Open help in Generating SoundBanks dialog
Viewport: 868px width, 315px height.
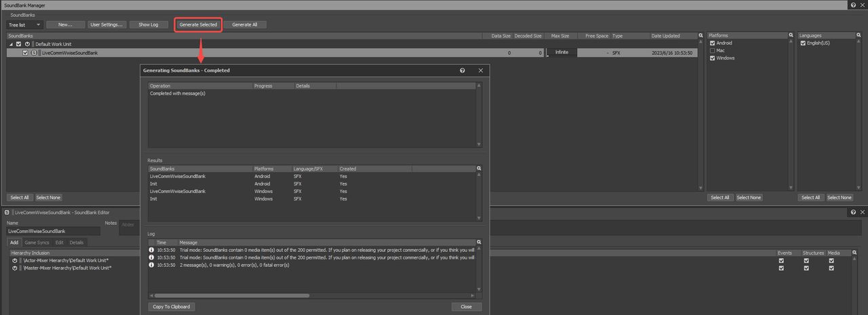click(462, 70)
